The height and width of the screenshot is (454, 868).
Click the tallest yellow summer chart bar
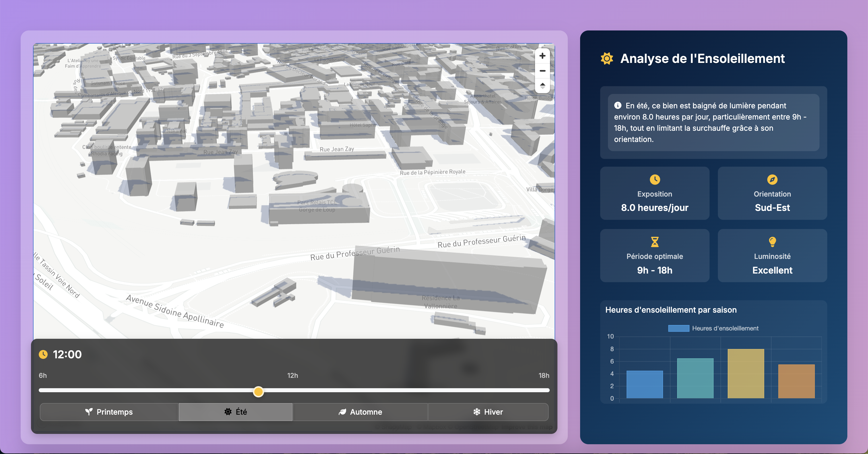(746, 373)
